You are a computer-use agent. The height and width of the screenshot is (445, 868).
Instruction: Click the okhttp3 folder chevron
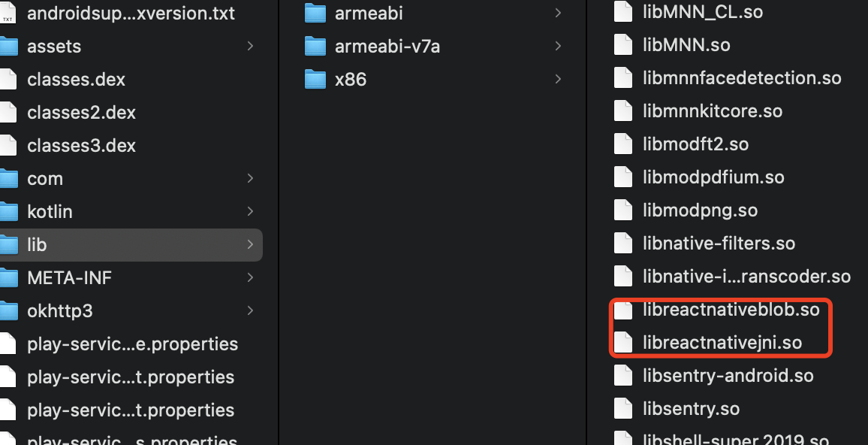click(250, 311)
